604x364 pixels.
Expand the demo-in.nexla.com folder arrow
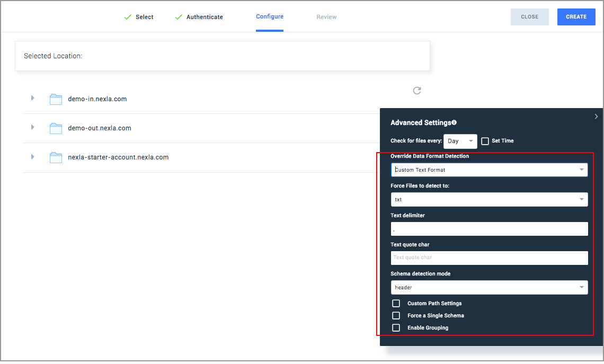click(x=33, y=98)
